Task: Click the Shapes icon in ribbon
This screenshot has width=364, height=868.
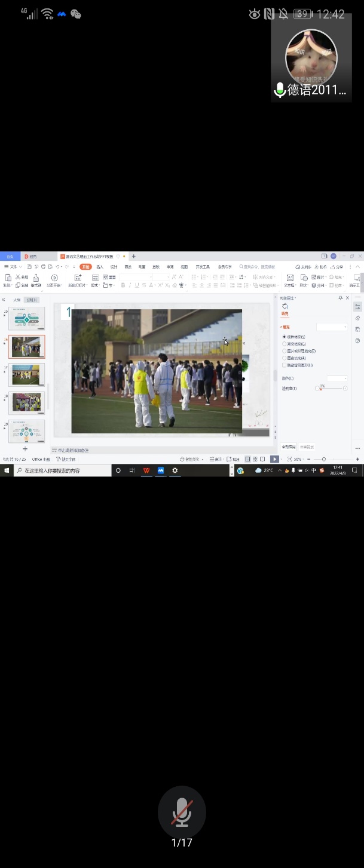Action: 304,278
